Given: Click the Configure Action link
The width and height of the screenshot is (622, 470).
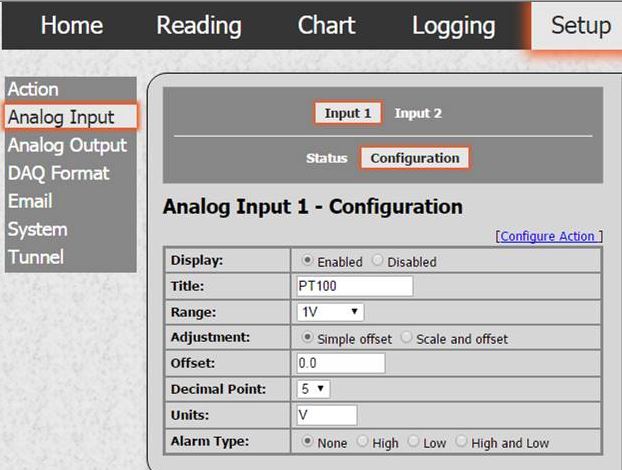Looking at the screenshot, I should [550, 236].
